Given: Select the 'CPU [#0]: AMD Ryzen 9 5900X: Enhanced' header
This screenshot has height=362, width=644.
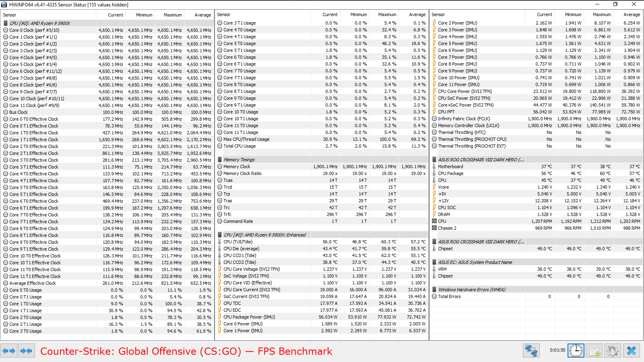Looking at the screenshot, I should pyautogui.click(x=322, y=235).
